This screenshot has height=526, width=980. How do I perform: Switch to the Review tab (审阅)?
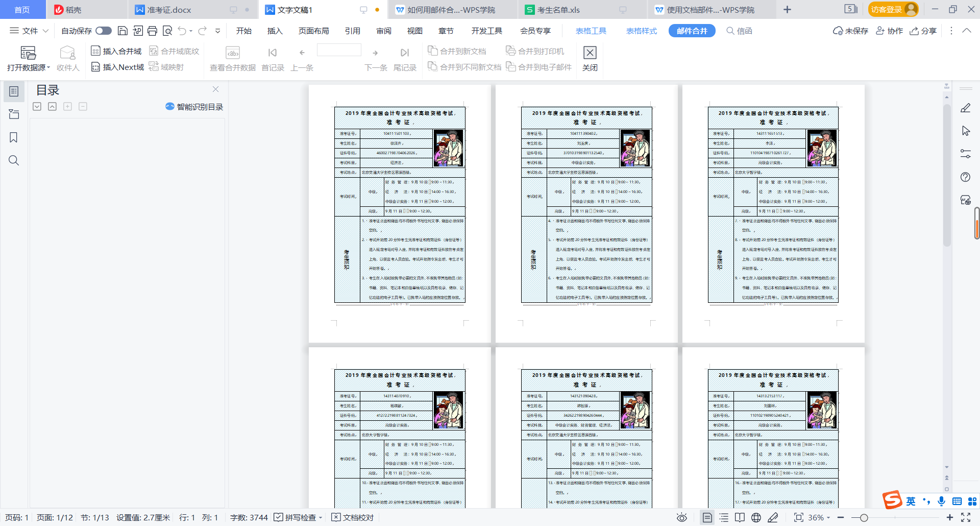384,31
